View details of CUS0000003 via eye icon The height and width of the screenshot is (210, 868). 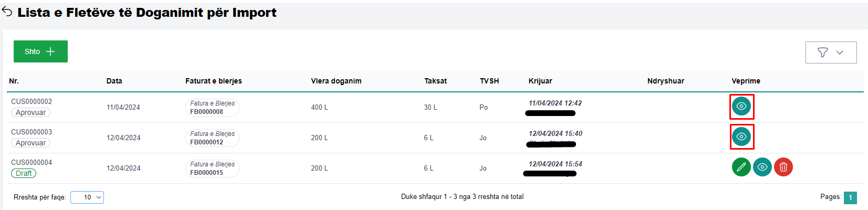[741, 137]
